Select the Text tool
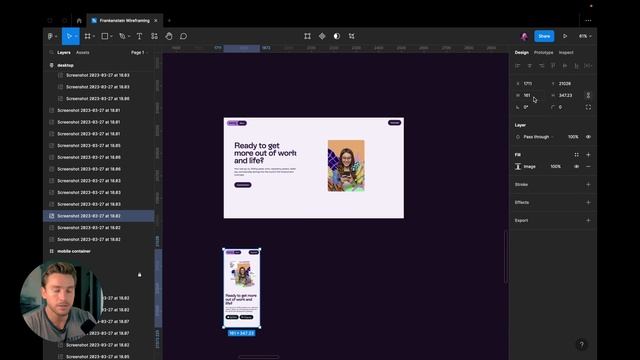The width and height of the screenshot is (640, 360). click(x=139, y=36)
